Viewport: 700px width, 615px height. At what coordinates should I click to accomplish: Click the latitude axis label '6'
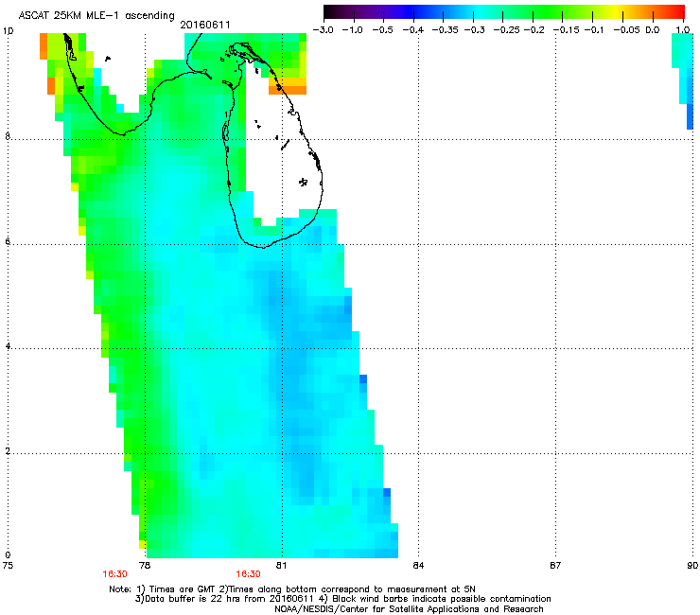pyautogui.click(x=8, y=241)
